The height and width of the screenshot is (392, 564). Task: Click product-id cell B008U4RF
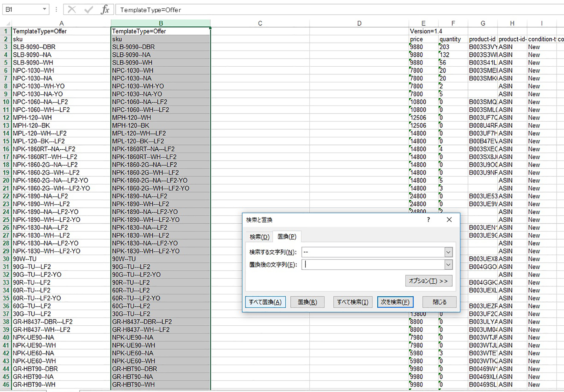coord(483,125)
